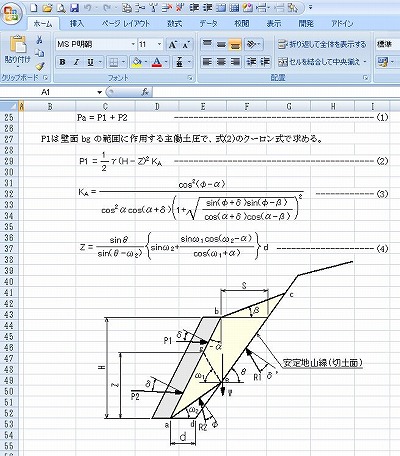Open the ページ レイアウト ribbon tab
The height and width of the screenshot is (456, 400).
coord(126,24)
